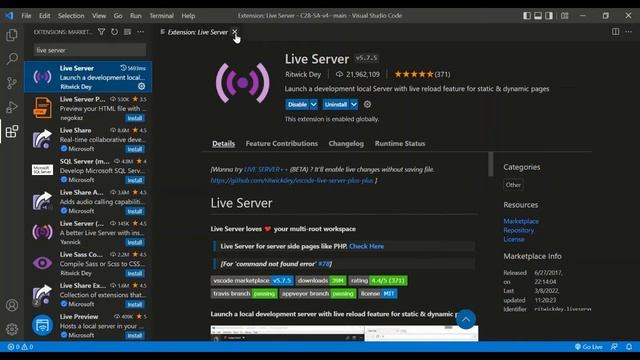Image resolution: width=640 pixels, height=360 pixels.
Task: Open Extensions panel more actions menu
Action: tap(140, 32)
